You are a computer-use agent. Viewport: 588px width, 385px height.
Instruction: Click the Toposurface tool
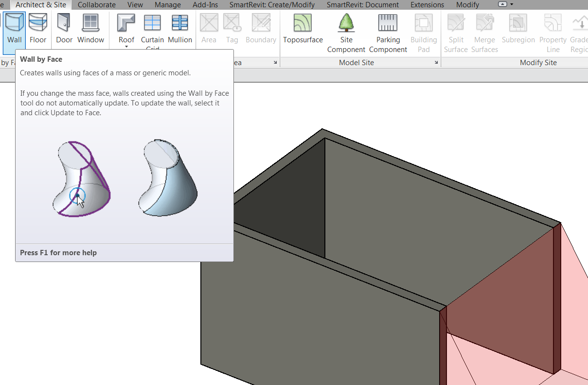coord(303,27)
